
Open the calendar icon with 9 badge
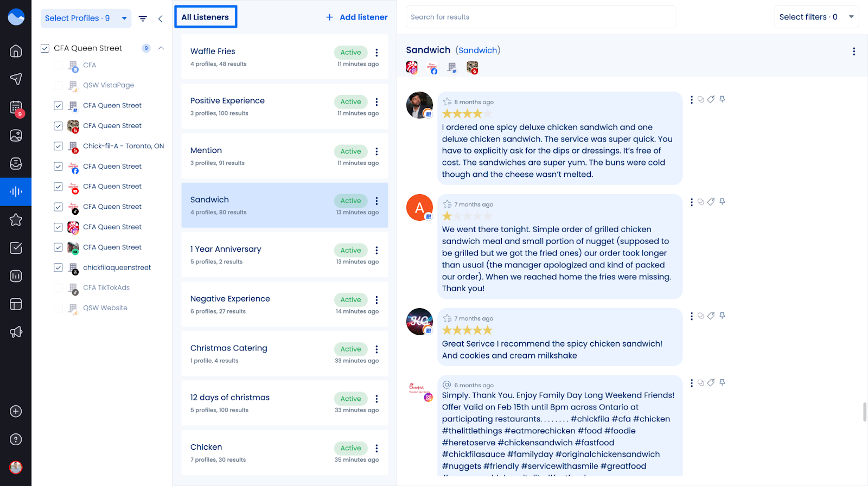click(x=16, y=107)
